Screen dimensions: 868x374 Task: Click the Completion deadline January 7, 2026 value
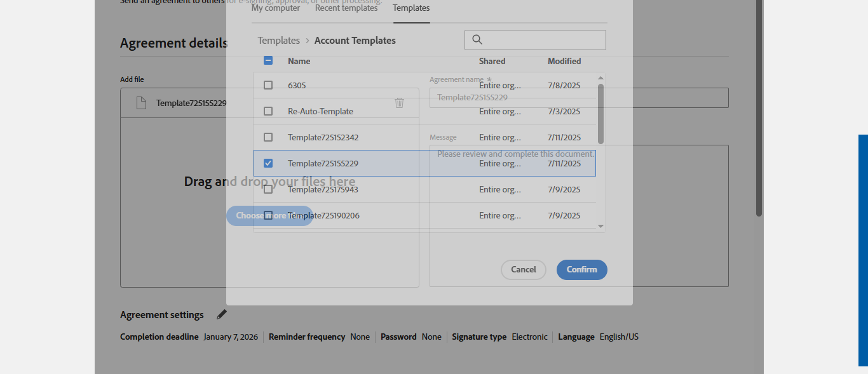click(231, 337)
